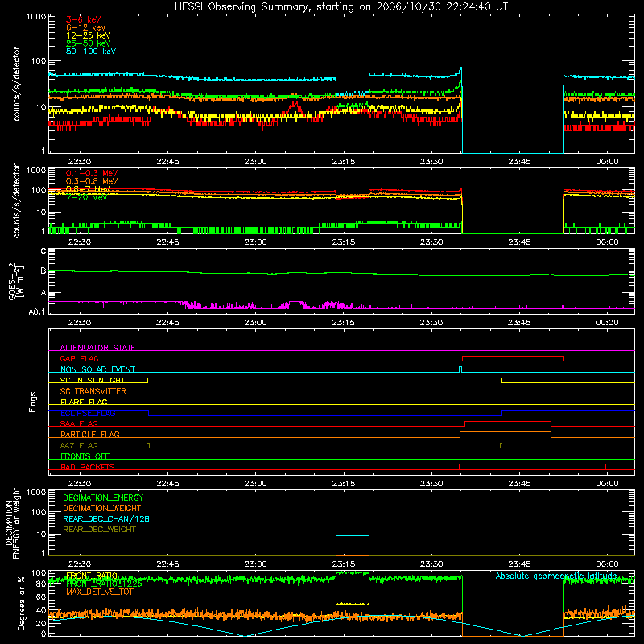Screen dimensions: 644x644
Task: Select the FRONTS_OFF flag label
Action: (85, 456)
